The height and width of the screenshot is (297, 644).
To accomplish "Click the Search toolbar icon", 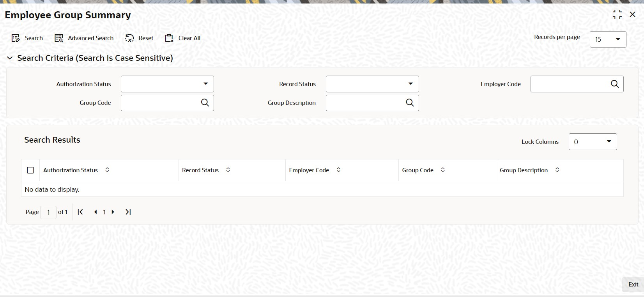I will (16, 38).
